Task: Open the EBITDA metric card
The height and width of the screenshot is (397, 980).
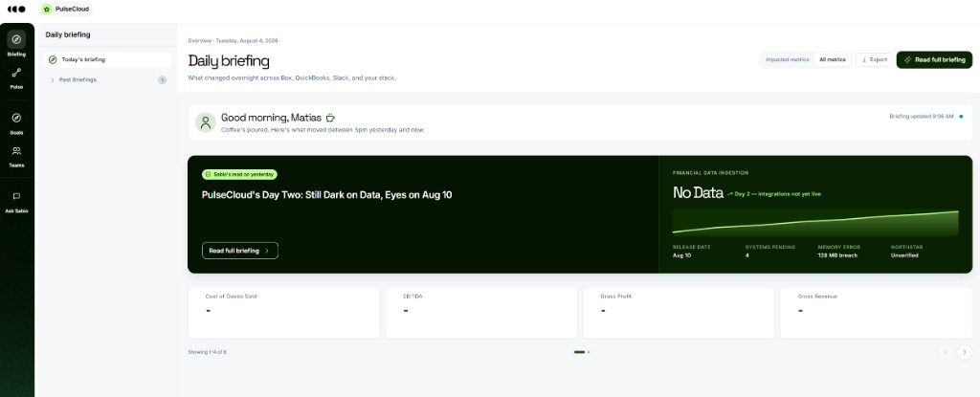Action: click(481, 313)
